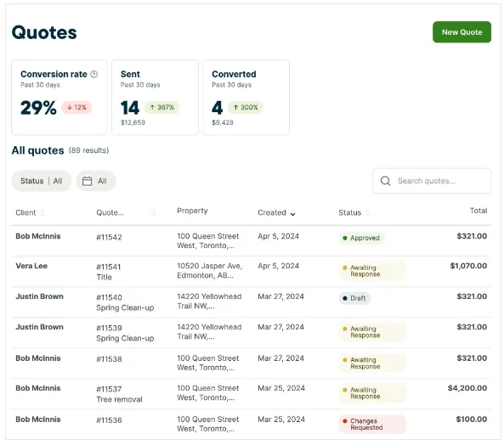Click in the Search quotes field
Viewport: 504px width, 445px height.
432,181
